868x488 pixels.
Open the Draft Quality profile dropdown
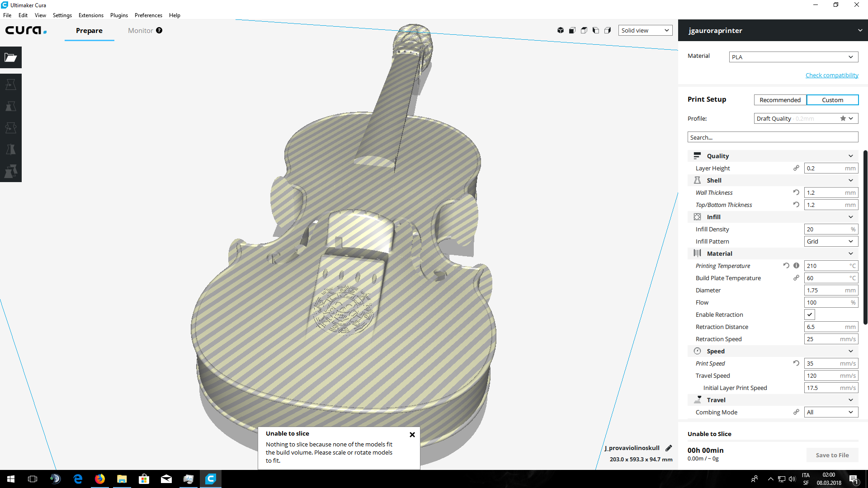[x=806, y=118]
